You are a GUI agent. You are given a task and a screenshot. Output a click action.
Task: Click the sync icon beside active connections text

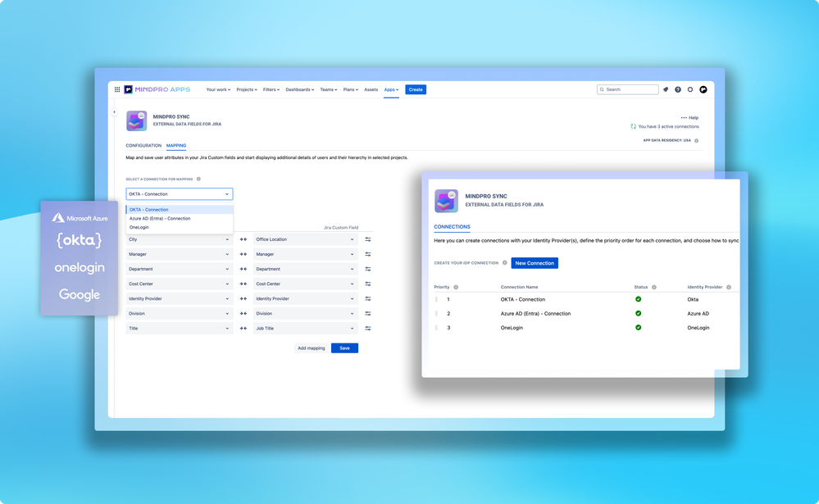[633, 126]
